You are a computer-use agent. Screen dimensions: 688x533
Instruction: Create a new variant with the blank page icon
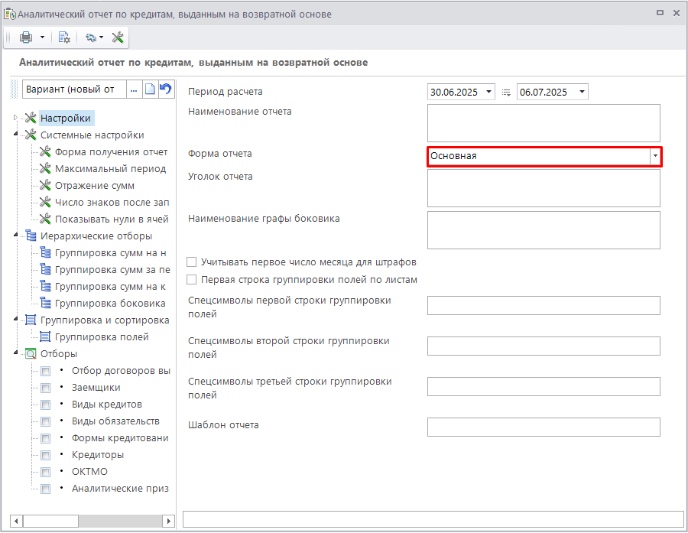(x=149, y=90)
